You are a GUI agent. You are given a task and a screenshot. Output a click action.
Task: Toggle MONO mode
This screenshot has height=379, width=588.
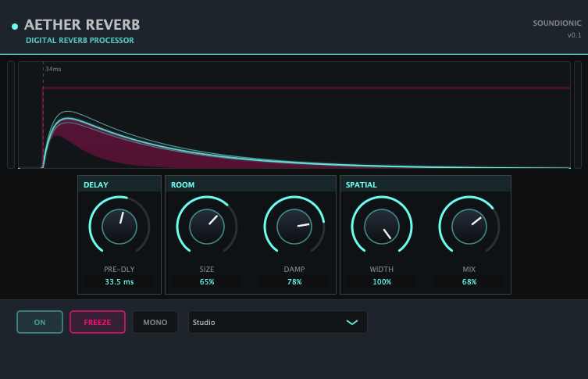coord(155,322)
